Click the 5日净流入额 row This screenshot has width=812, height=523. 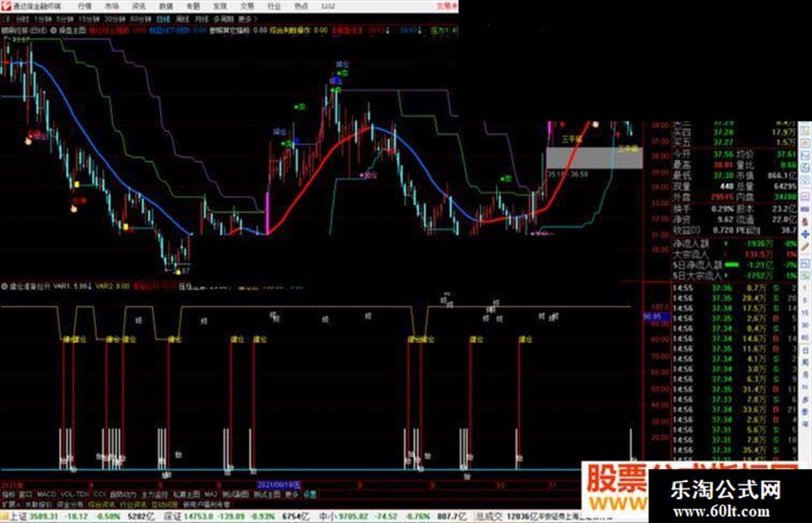tap(735, 265)
